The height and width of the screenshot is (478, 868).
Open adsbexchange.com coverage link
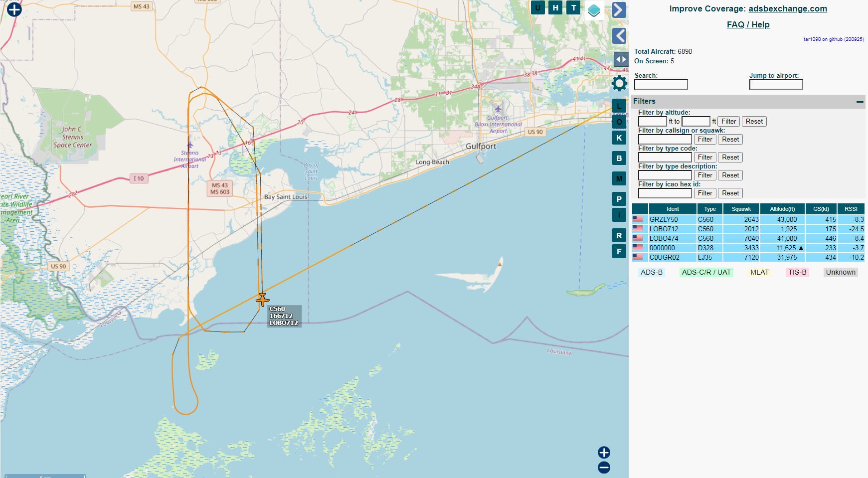click(787, 8)
